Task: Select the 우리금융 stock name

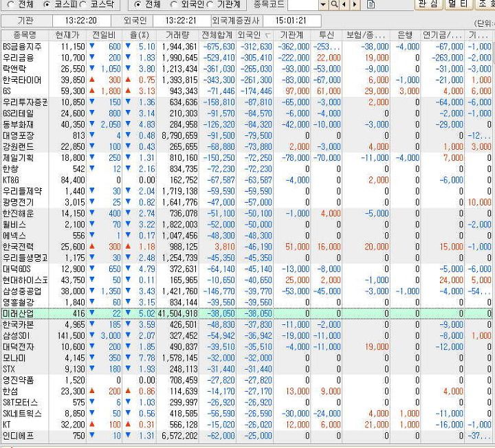Action: click(x=19, y=58)
